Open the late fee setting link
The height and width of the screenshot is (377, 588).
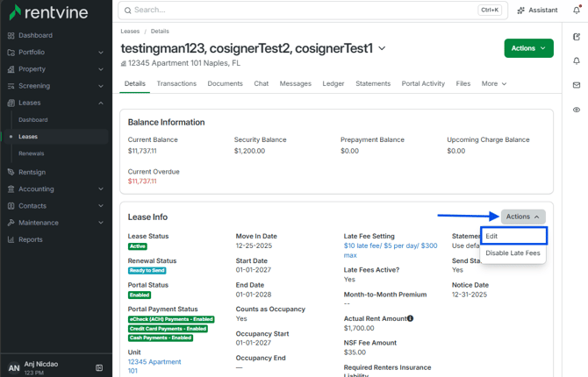tap(391, 251)
